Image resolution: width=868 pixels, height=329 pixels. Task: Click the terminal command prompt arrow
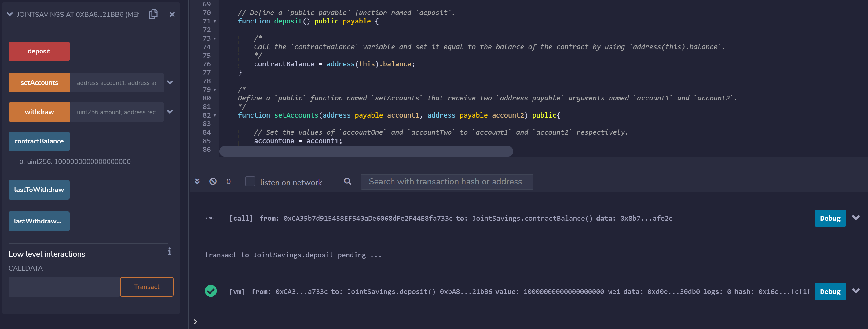coord(196,322)
